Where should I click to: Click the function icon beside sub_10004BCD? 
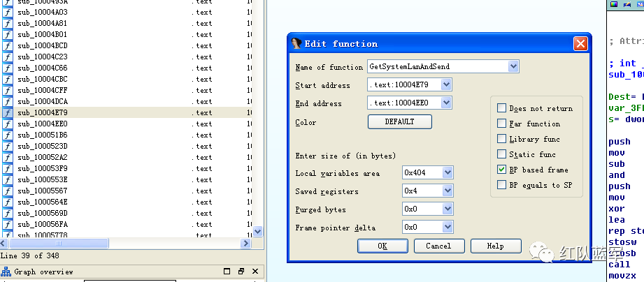(x=8, y=45)
